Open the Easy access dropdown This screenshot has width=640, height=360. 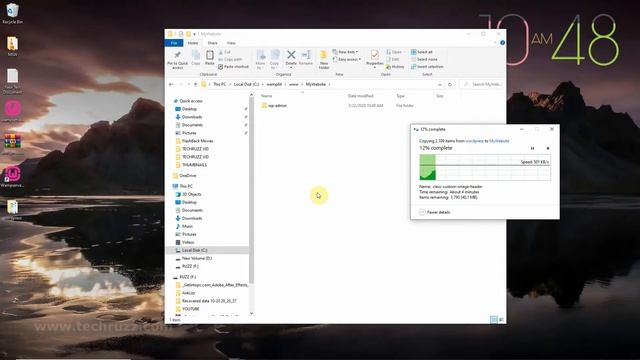point(347,59)
